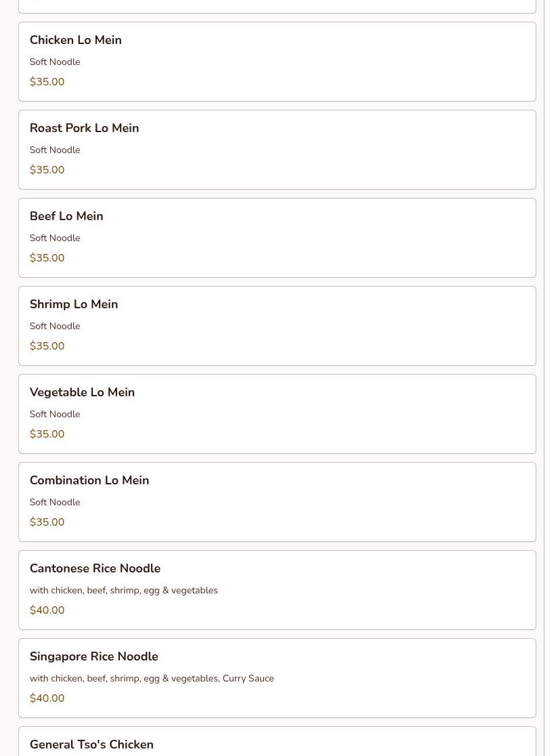The height and width of the screenshot is (756, 558).
Task: Open the Chicken Lo Mein menu item
Action: pos(75,41)
